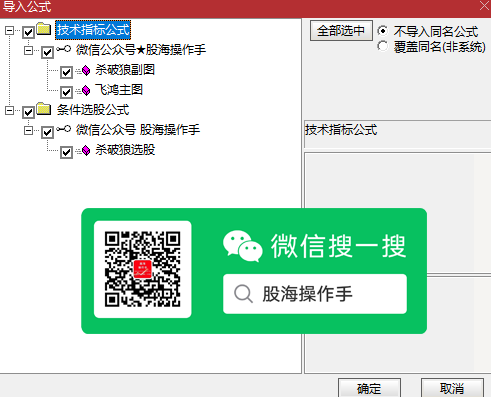
Task: Click the 股海操作手 search field
Action: [x=315, y=294]
